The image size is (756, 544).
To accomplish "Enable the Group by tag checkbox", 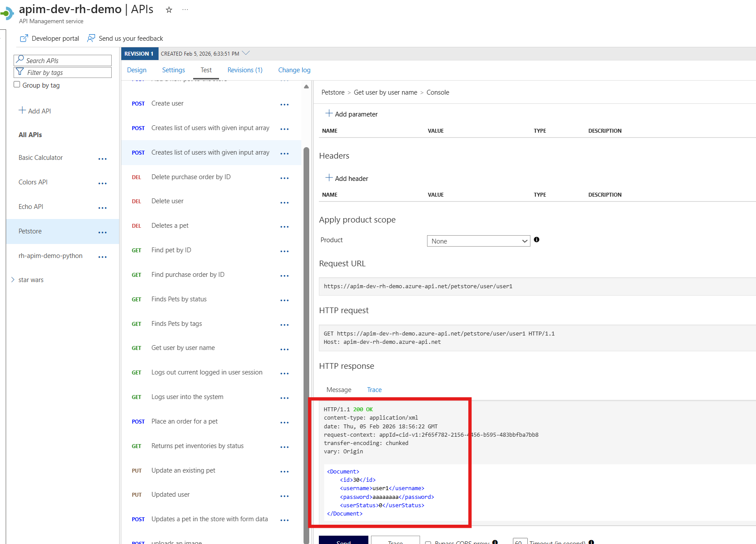I will click(17, 85).
